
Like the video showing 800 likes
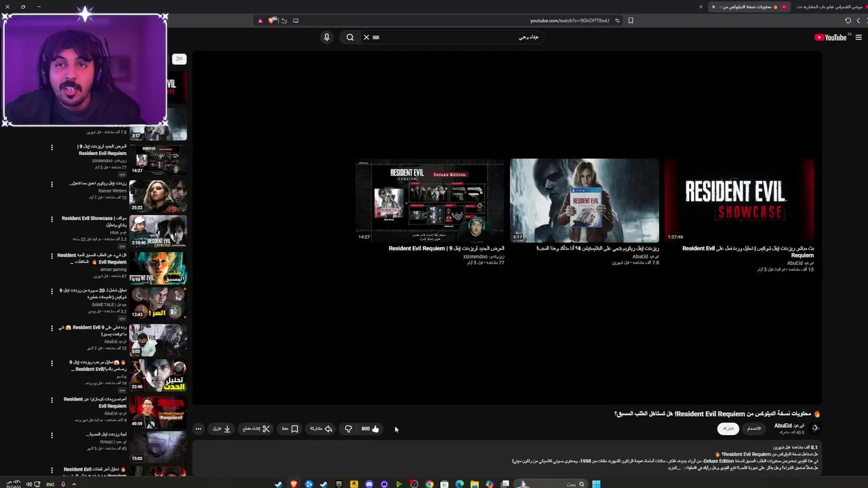coord(370,428)
